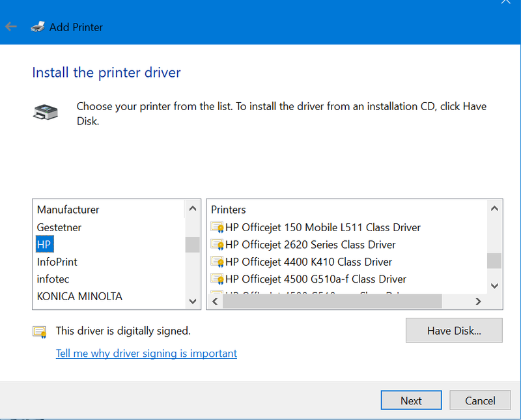
Task: Click the printer icon beside the instructions
Action: (x=45, y=112)
